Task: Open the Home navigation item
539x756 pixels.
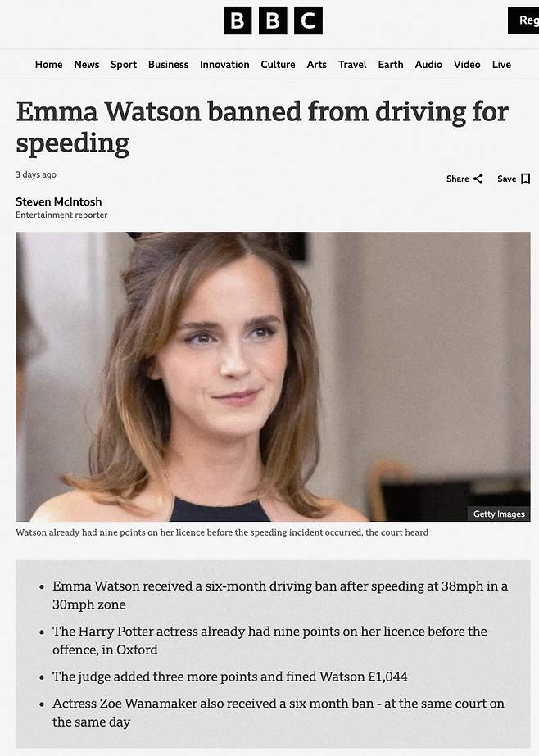Action: pos(48,65)
